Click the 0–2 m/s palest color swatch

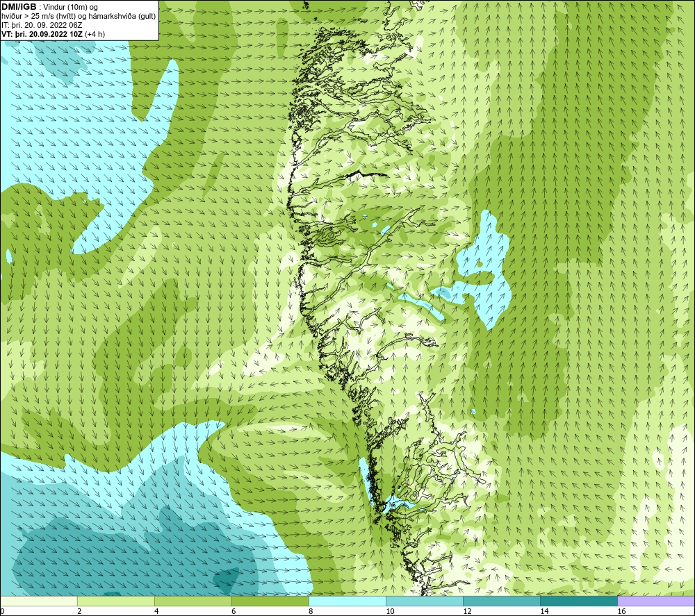38,601
